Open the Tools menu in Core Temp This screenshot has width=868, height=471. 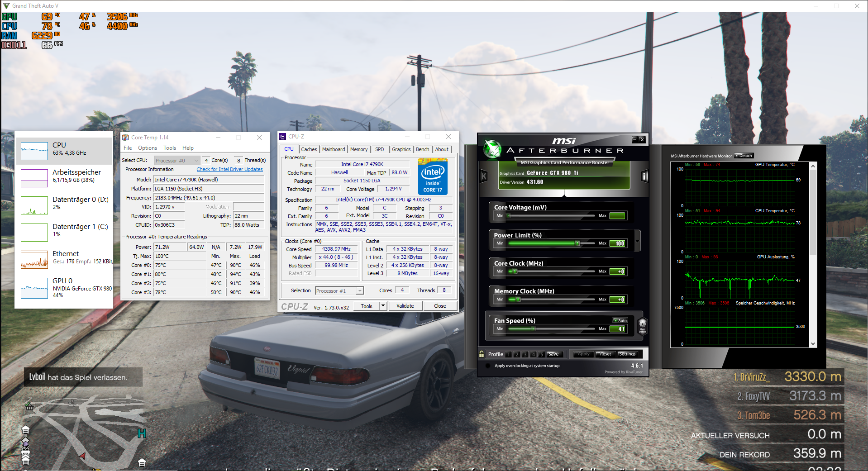pos(170,148)
